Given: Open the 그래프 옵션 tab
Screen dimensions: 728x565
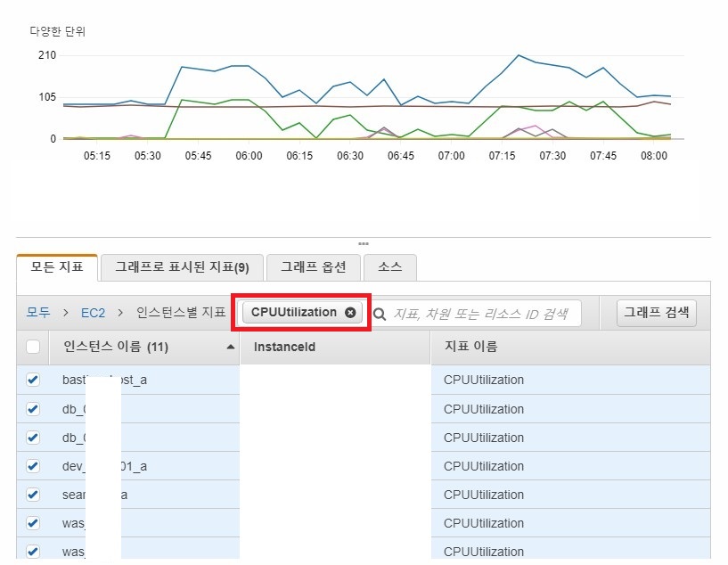Looking at the screenshot, I should [315, 266].
